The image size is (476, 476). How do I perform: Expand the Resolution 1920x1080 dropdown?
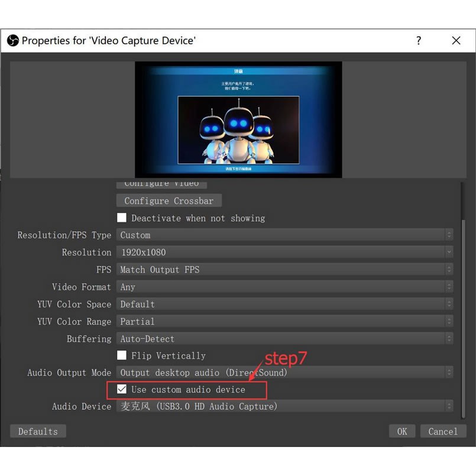click(x=284, y=252)
